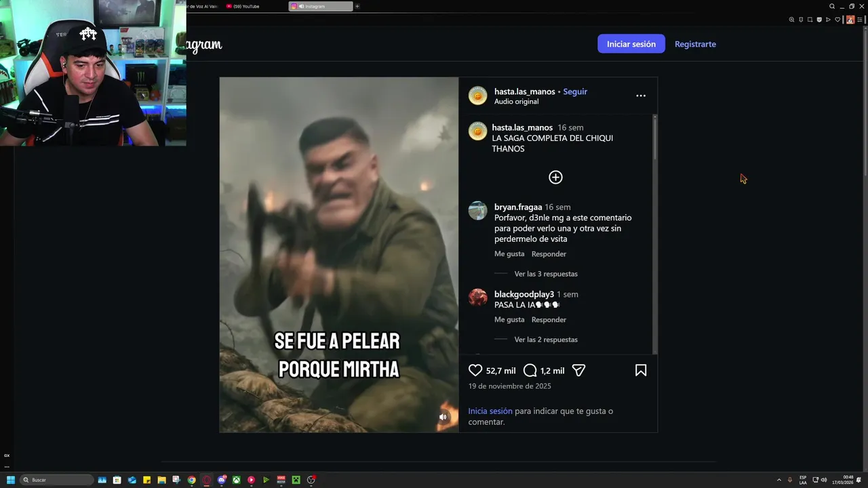
Task: Switch to the YouTube browser tab
Action: (254, 6)
